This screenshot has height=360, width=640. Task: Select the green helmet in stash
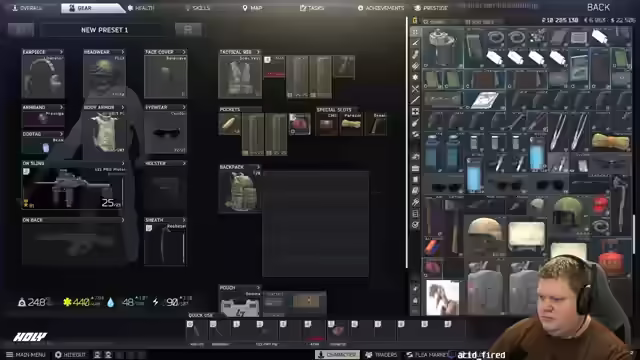568,211
